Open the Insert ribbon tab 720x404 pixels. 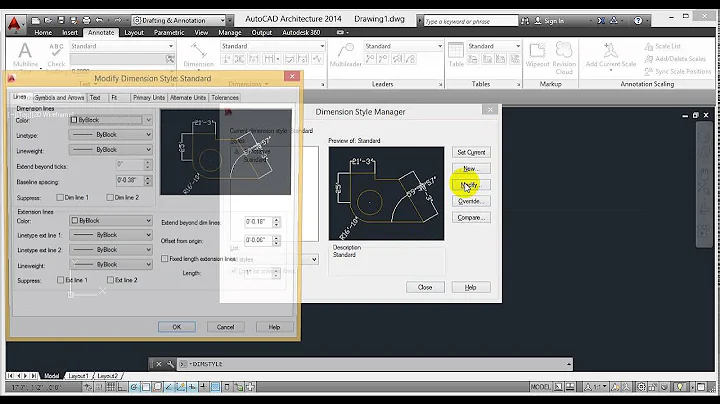tap(70, 33)
